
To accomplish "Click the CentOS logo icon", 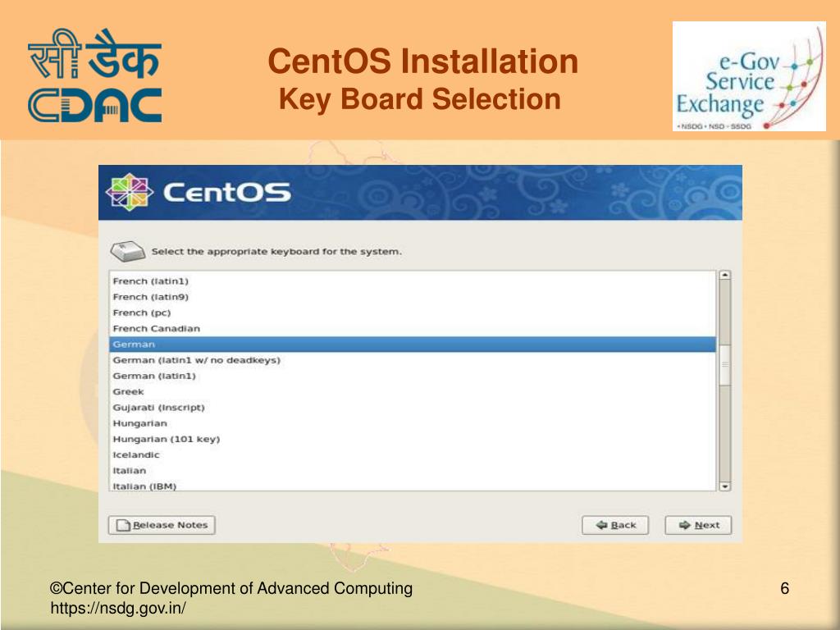I will tap(129, 192).
